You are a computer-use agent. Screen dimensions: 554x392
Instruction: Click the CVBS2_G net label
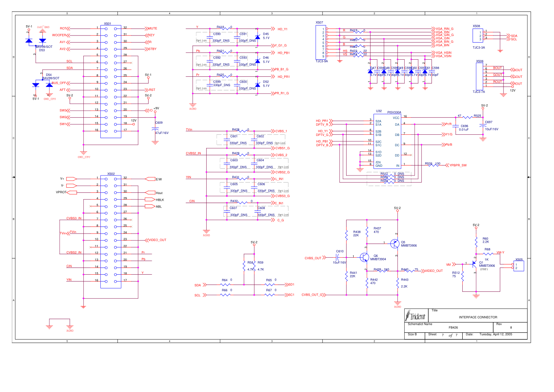(283, 172)
